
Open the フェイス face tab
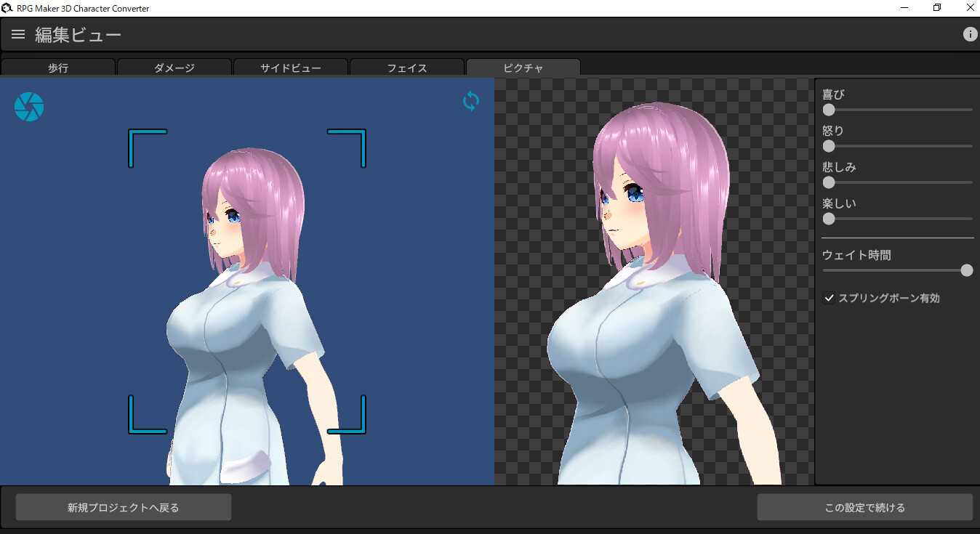[407, 67]
